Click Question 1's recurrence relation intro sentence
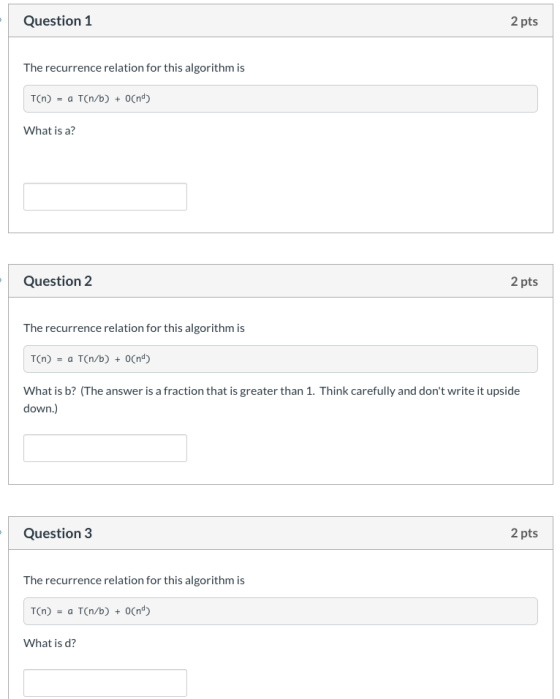The height and width of the screenshot is (699, 560). [134, 68]
